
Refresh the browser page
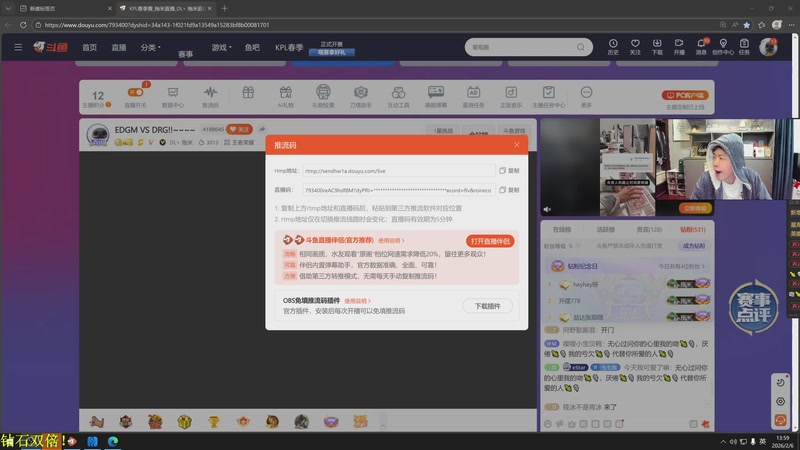pyautogui.click(x=23, y=24)
